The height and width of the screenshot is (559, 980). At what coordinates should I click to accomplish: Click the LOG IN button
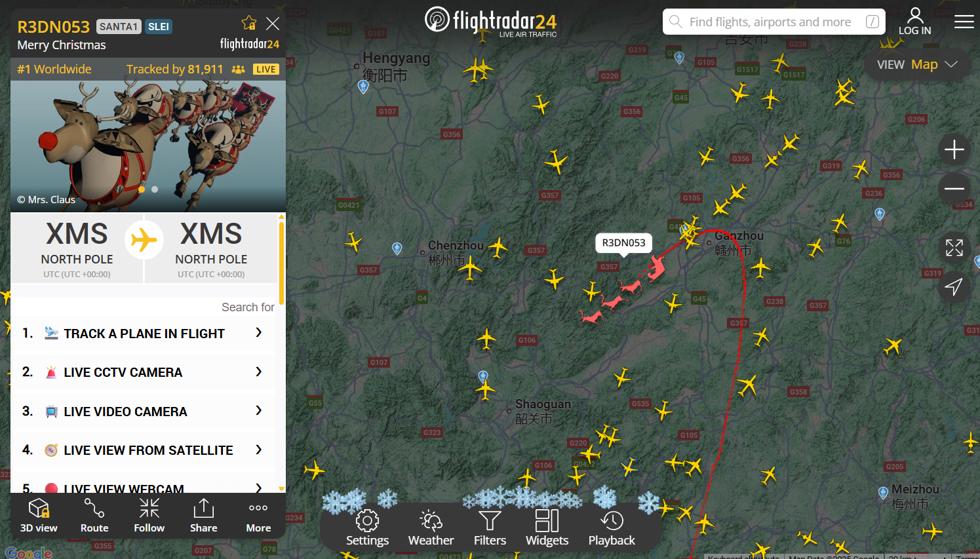pyautogui.click(x=915, y=22)
